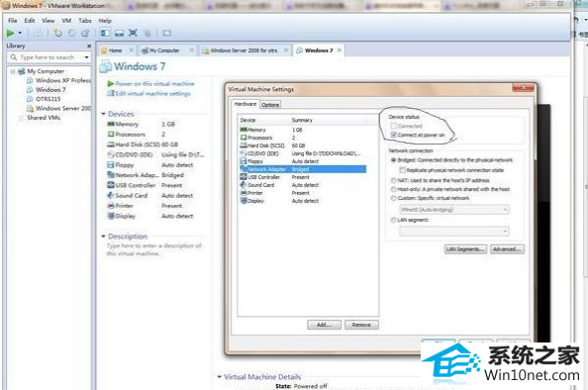The image size is (588, 390).
Task: Open the LAN segment dropdown
Action: (x=454, y=231)
